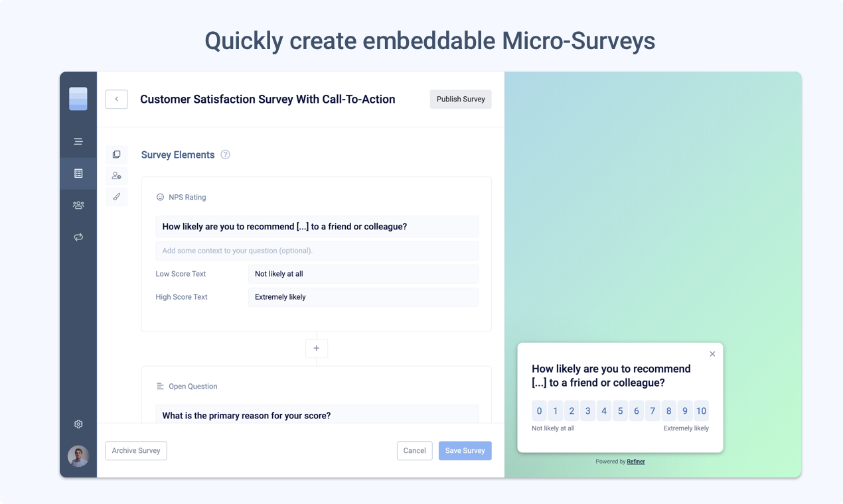
Task: Click help icon next to Survey Elements
Action: (x=225, y=155)
